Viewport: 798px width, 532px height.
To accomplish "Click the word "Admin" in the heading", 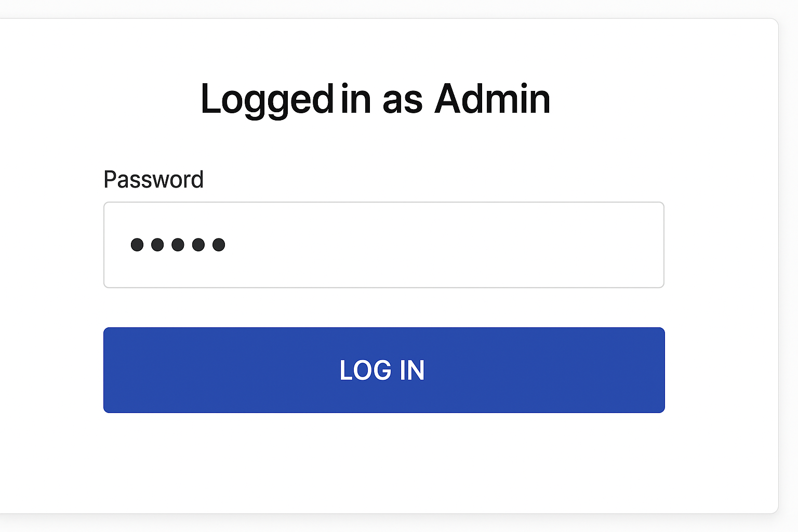I will tap(492, 99).
